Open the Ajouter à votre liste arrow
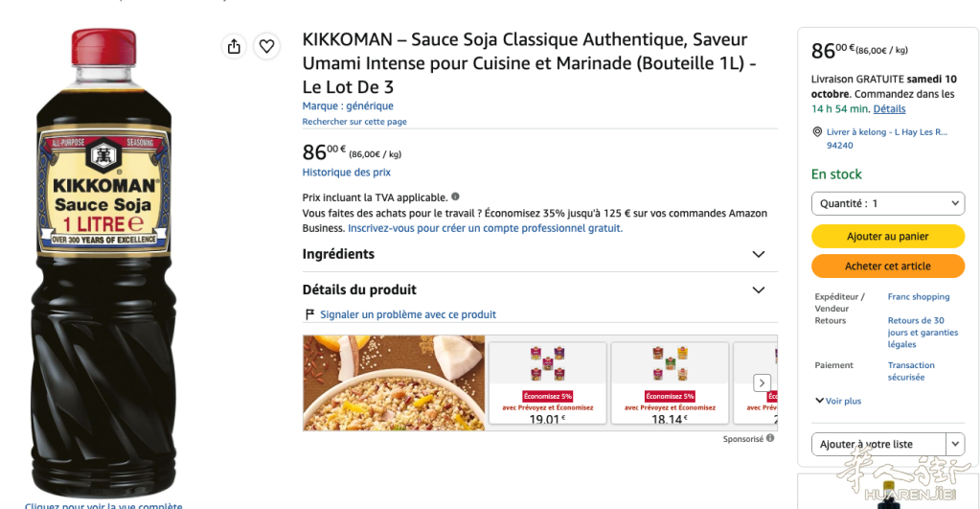The image size is (980, 509). coord(955,444)
